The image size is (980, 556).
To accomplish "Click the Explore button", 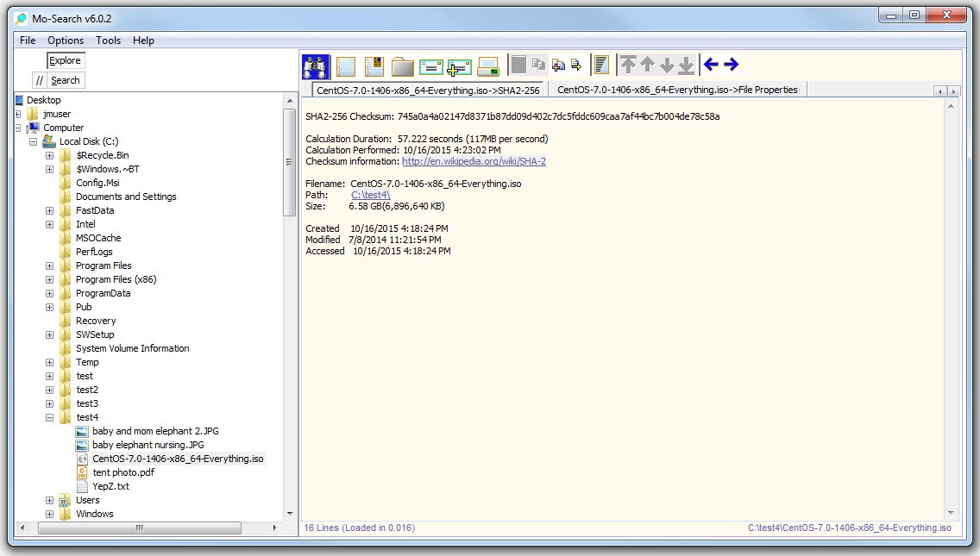I will click(x=65, y=60).
